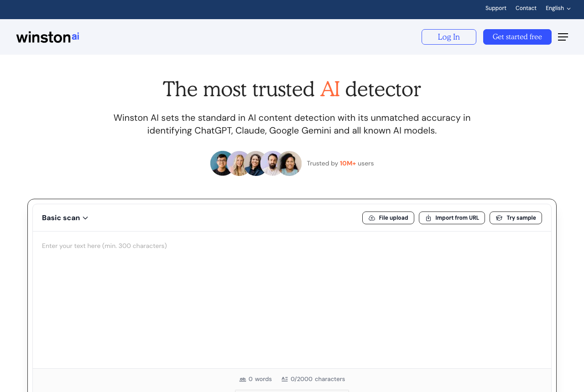The height and width of the screenshot is (392, 584).
Task: Open the hamburger menu icon
Action: pyautogui.click(x=563, y=37)
